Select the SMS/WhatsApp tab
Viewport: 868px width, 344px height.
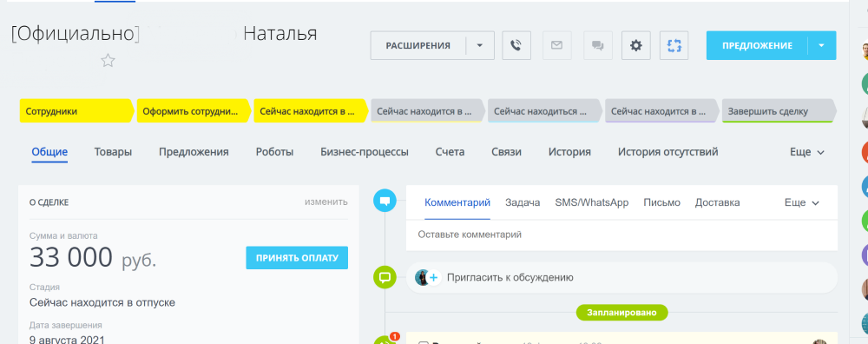pyautogui.click(x=592, y=202)
